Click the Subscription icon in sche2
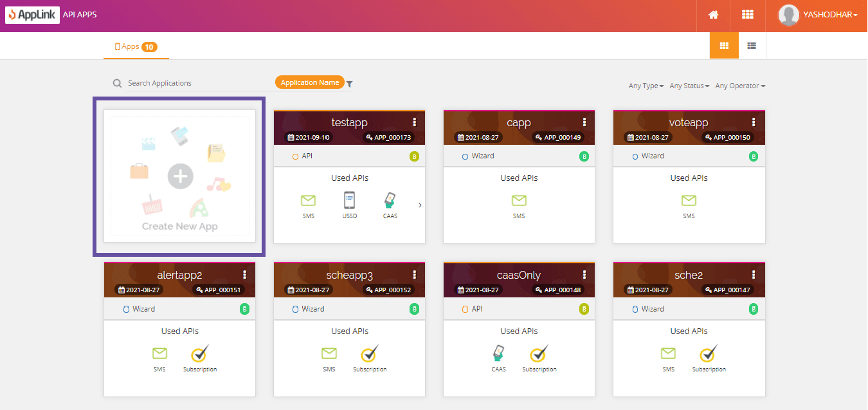The width and height of the screenshot is (868, 410). pyautogui.click(x=709, y=353)
